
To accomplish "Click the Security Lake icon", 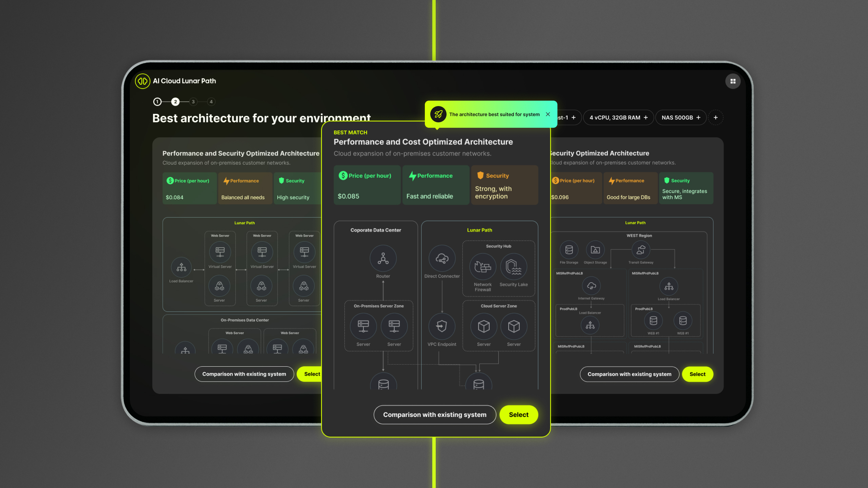I will coord(514,267).
